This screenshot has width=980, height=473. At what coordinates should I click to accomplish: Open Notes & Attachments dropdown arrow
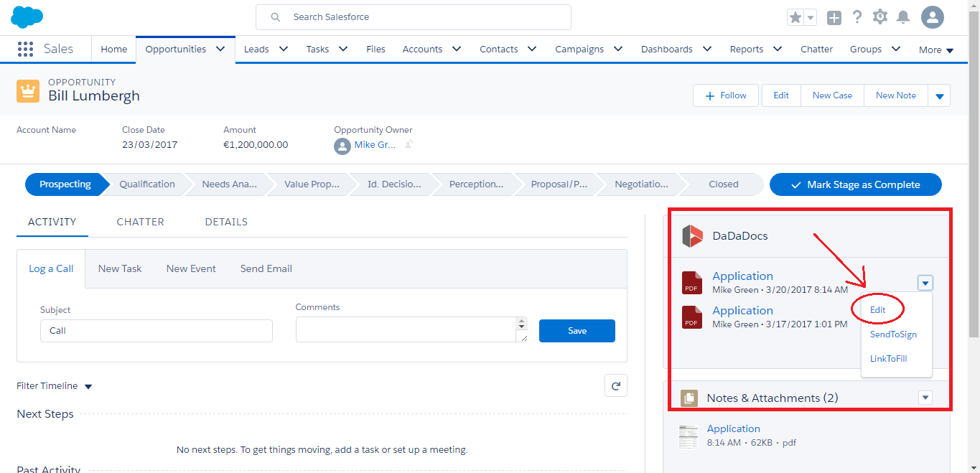click(x=925, y=398)
